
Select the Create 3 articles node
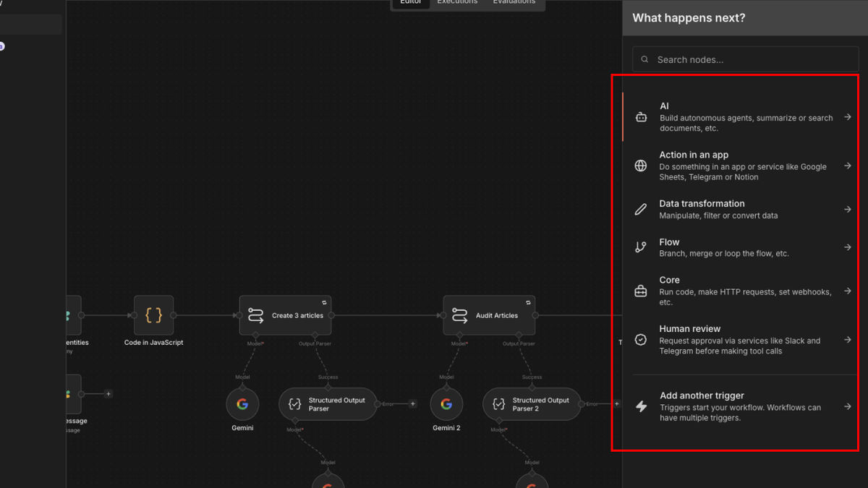(286, 315)
